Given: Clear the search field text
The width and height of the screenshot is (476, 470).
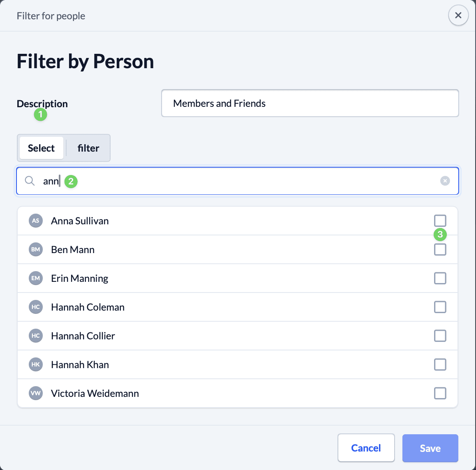Looking at the screenshot, I should (445, 181).
